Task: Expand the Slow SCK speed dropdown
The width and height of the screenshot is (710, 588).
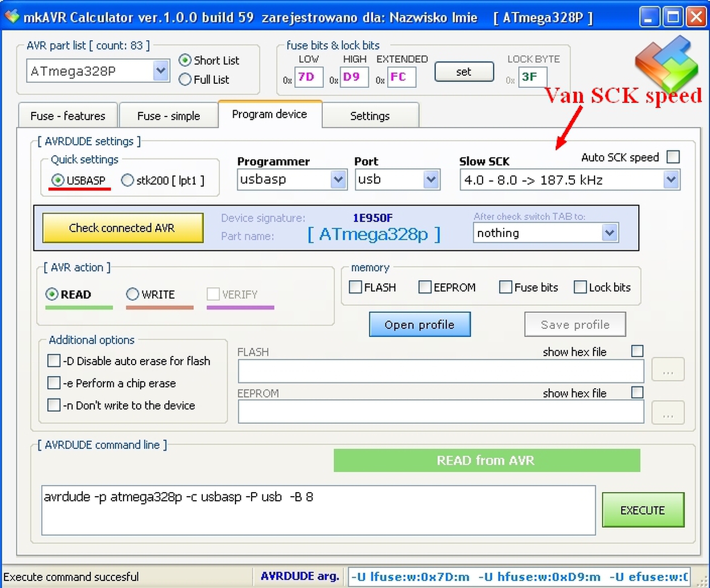Action: click(x=671, y=180)
